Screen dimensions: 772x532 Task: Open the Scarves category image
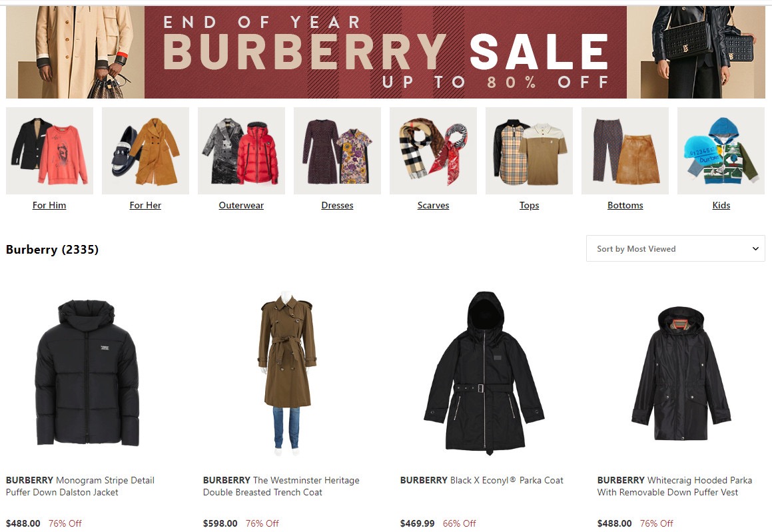(433, 150)
